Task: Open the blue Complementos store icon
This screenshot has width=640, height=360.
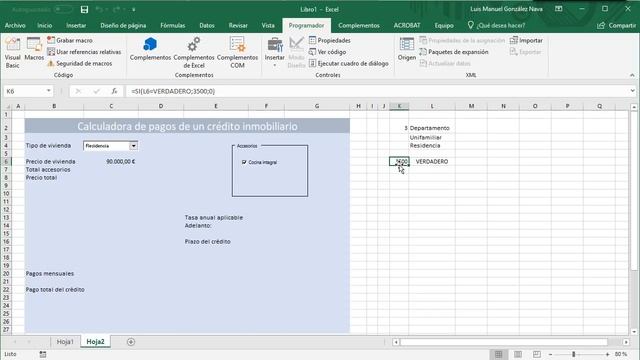Action: [x=150, y=49]
